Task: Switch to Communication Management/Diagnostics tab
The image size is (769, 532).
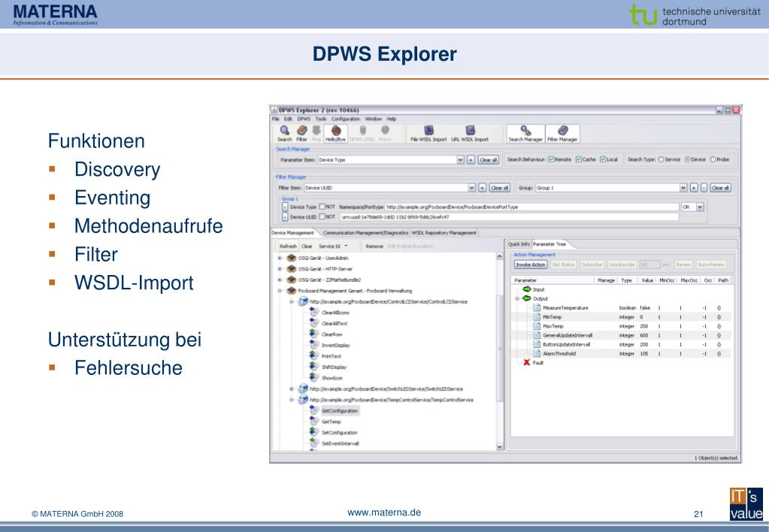Action: pos(365,233)
